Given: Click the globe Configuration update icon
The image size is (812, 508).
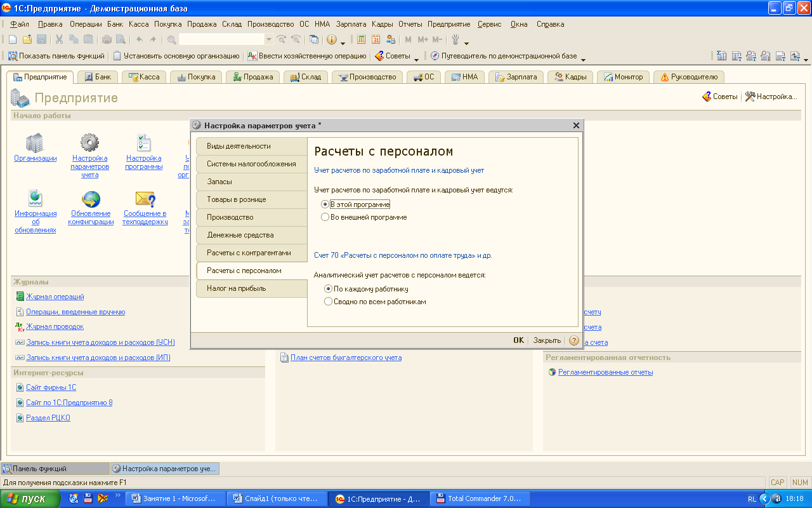Looking at the screenshot, I should pyautogui.click(x=91, y=199).
